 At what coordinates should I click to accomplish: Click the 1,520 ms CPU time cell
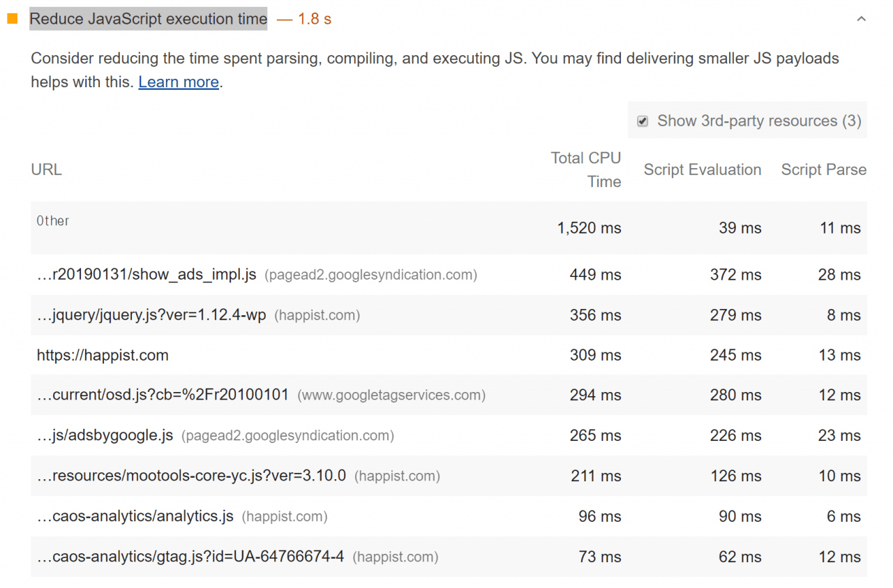(589, 228)
